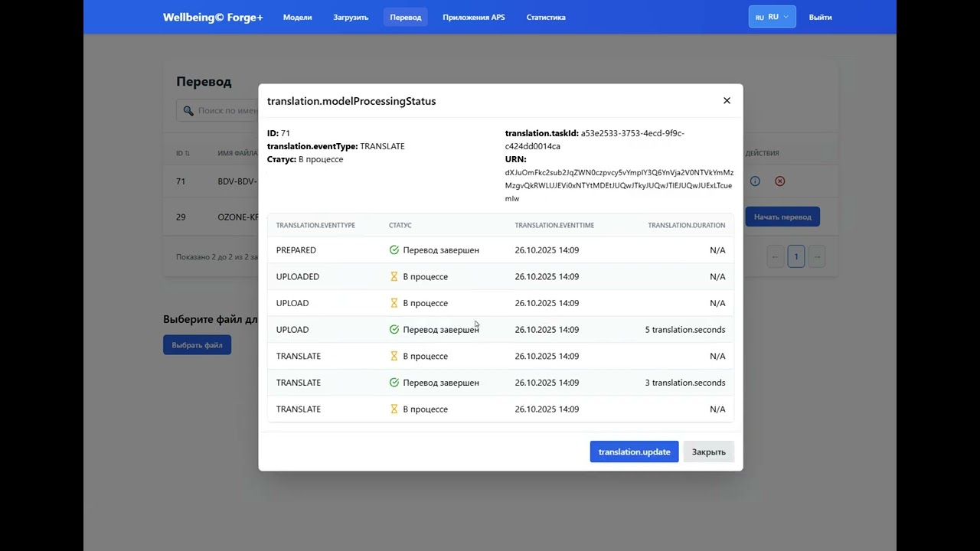Click the next page arrow button
The width and height of the screenshot is (980, 551).
click(x=816, y=256)
